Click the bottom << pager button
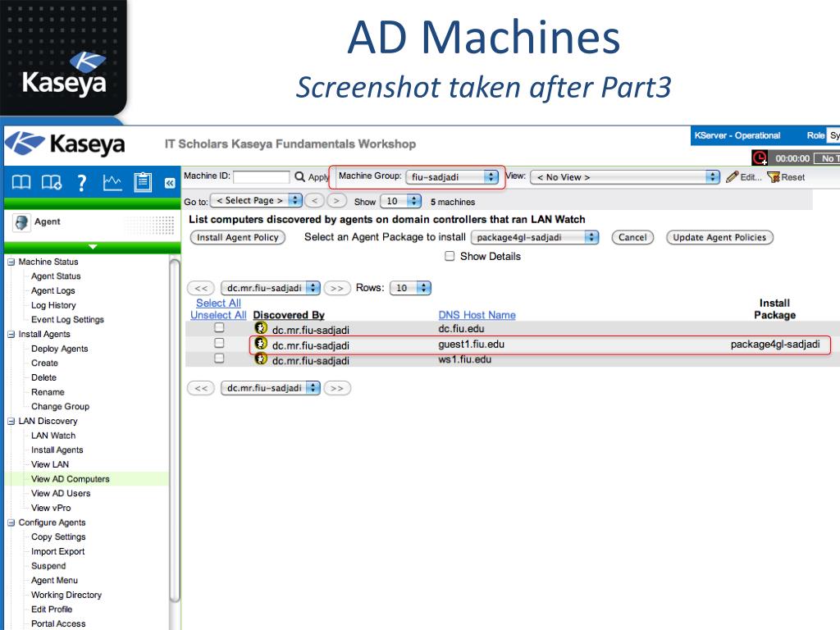840x630 pixels. [x=201, y=388]
